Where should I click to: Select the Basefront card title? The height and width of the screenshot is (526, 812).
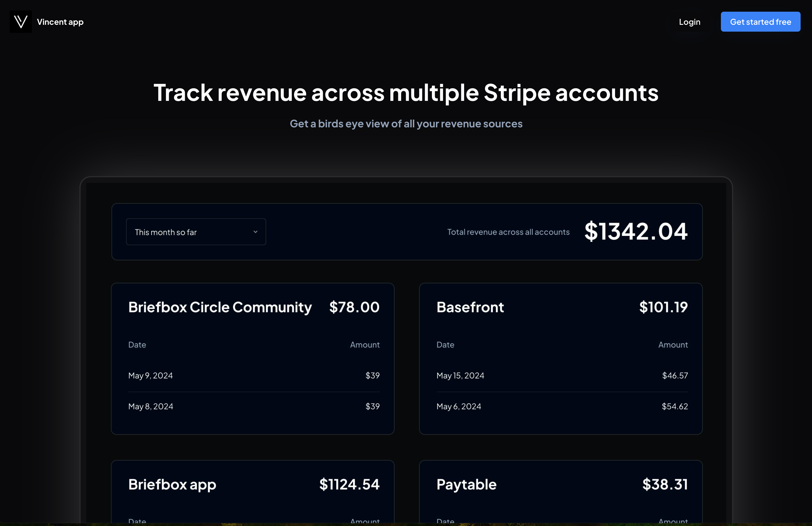(470, 307)
